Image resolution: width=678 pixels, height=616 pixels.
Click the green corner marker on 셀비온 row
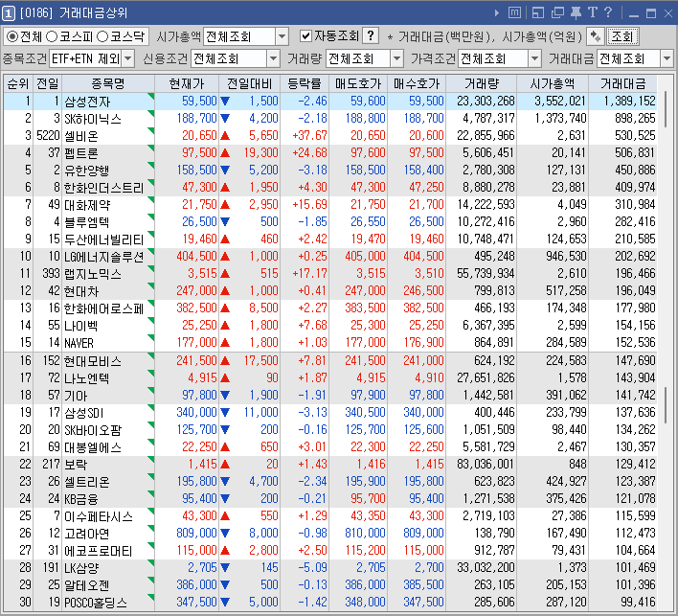pyautogui.click(x=151, y=130)
